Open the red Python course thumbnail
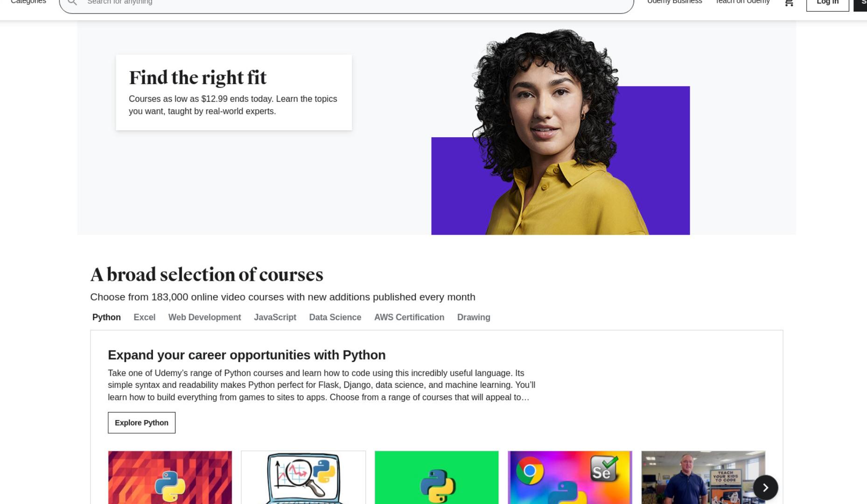This screenshot has width=867, height=504. pos(170,477)
